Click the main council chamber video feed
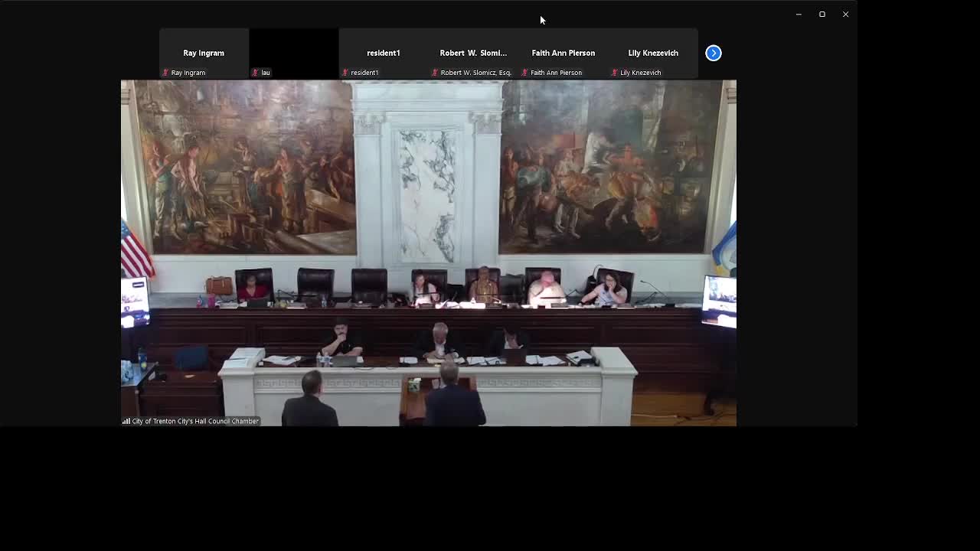Image resolution: width=980 pixels, height=551 pixels. click(x=429, y=253)
